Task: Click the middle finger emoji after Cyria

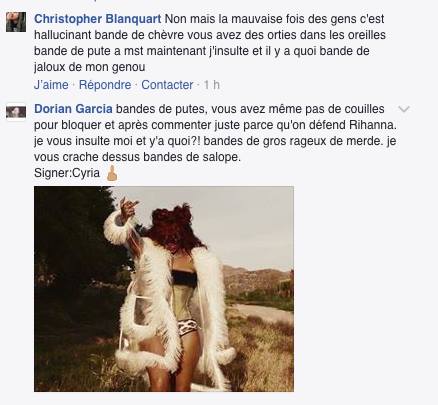Action: [x=112, y=173]
